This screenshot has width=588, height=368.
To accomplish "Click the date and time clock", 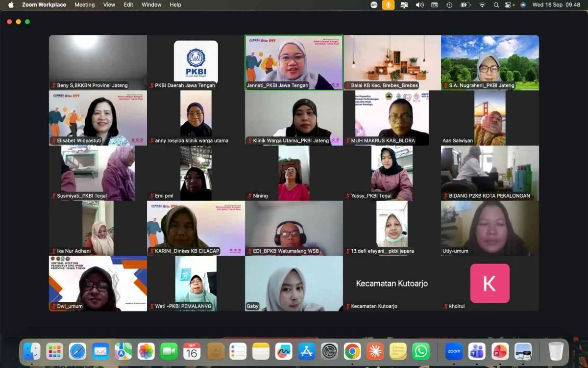I will tap(556, 5).
